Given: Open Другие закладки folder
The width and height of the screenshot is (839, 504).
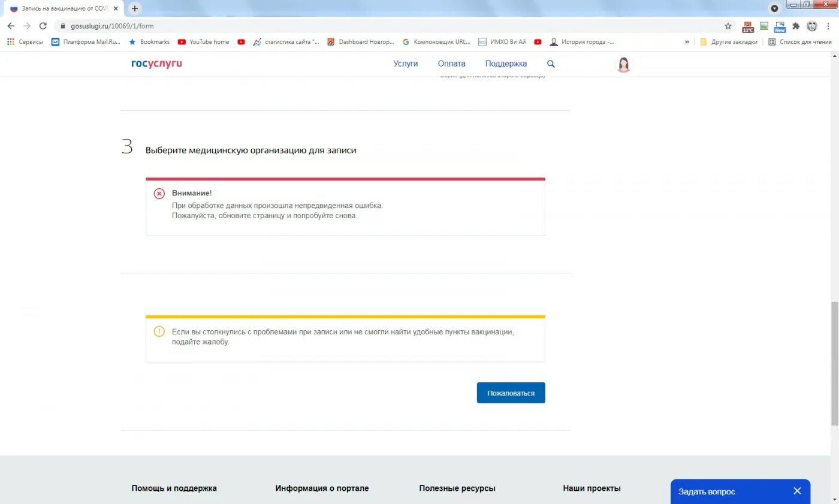Looking at the screenshot, I should tap(729, 42).
